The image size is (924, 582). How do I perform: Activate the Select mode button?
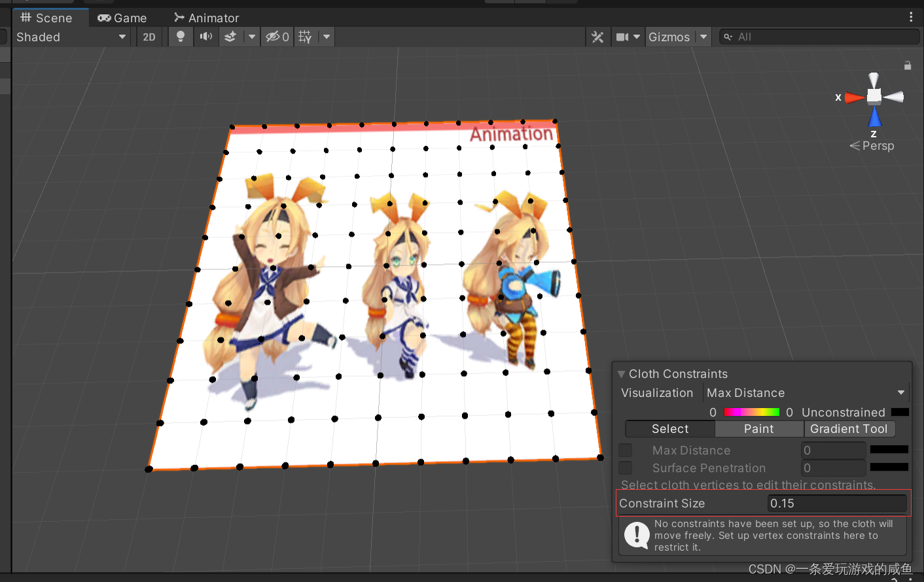click(x=670, y=429)
